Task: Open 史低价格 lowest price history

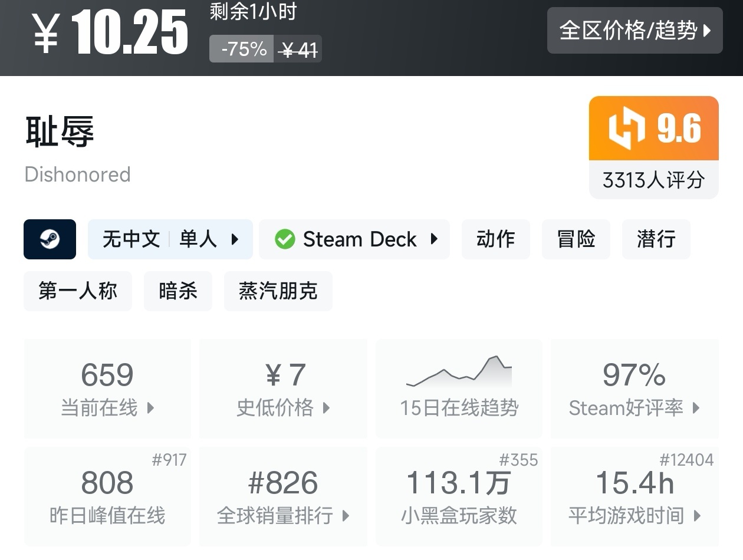Action: pos(284,388)
